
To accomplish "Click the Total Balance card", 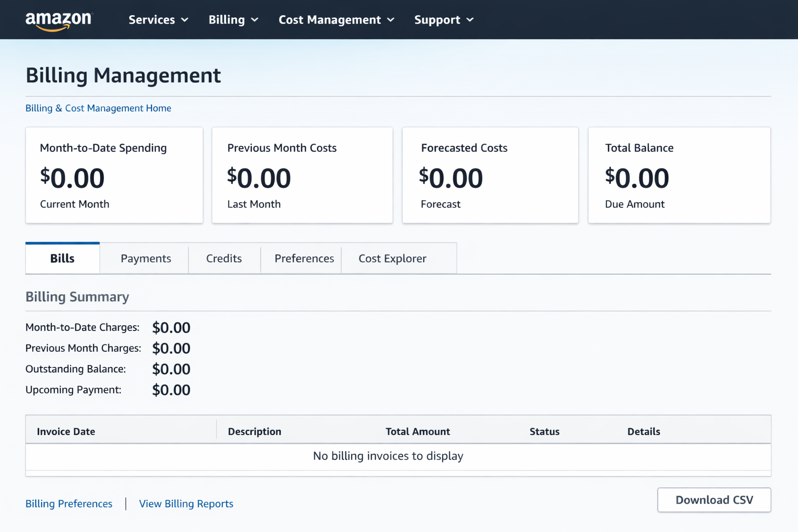I will [x=679, y=175].
